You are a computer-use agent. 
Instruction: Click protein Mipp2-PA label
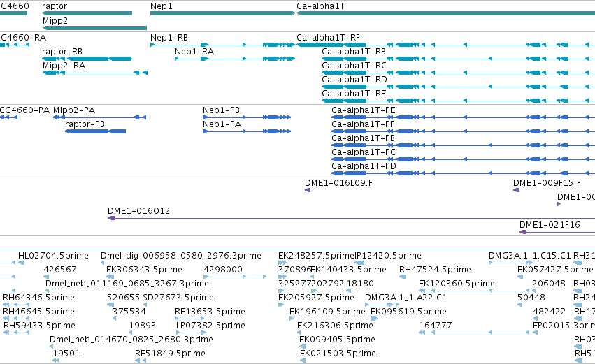pos(74,110)
